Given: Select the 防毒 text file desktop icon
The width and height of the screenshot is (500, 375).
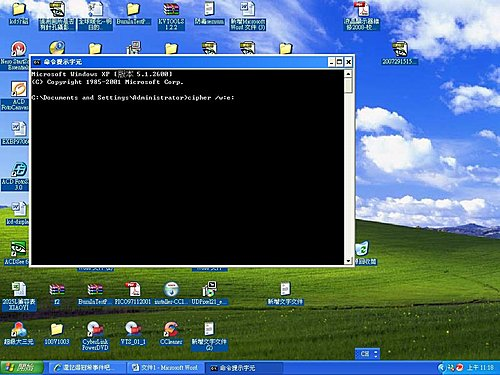Looking at the screenshot, I should (209, 14).
